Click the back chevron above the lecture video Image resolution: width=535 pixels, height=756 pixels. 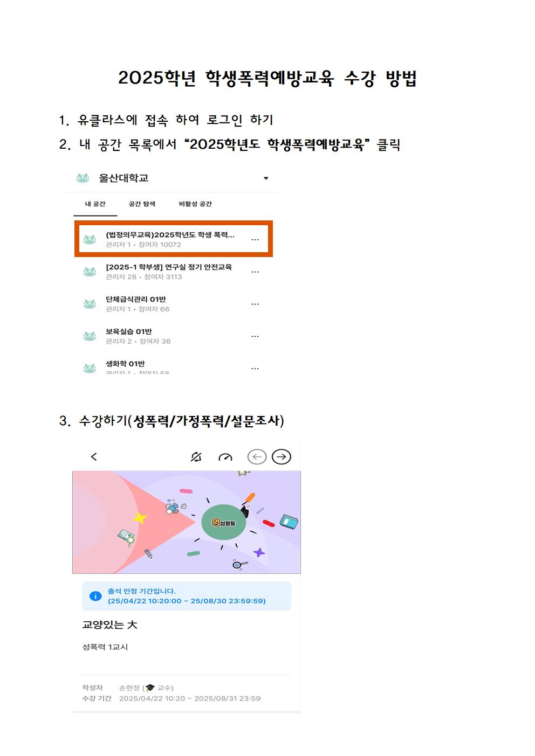pyautogui.click(x=94, y=457)
